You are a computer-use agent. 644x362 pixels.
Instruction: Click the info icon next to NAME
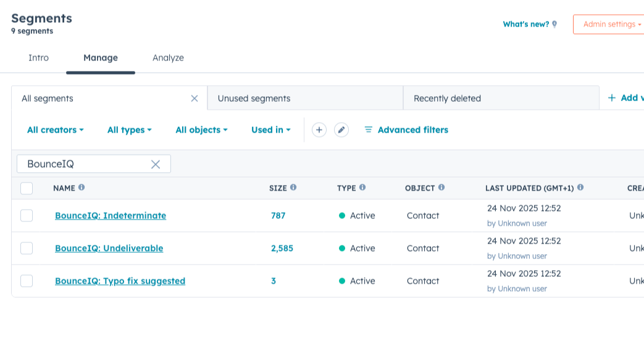(82, 187)
